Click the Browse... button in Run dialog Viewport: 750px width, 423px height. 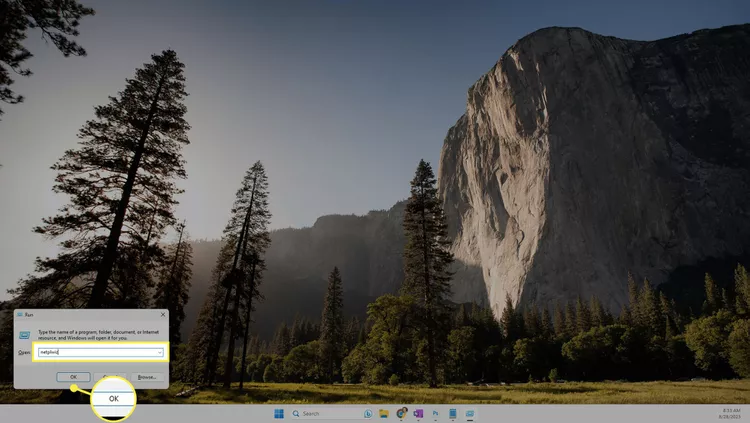pos(147,377)
